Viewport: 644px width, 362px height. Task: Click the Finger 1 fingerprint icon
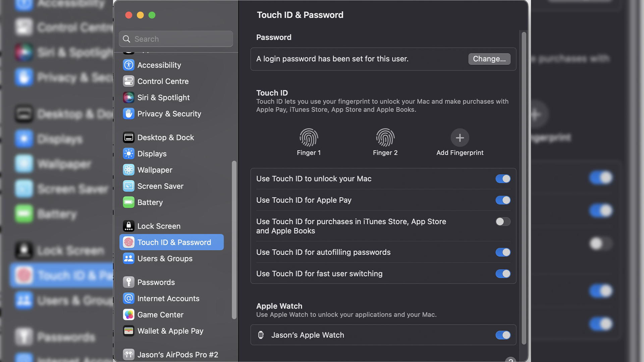(x=308, y=137)
